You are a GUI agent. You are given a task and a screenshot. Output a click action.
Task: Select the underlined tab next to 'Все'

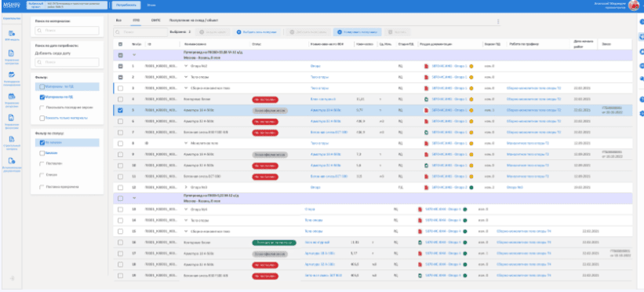tap(136, 20)
